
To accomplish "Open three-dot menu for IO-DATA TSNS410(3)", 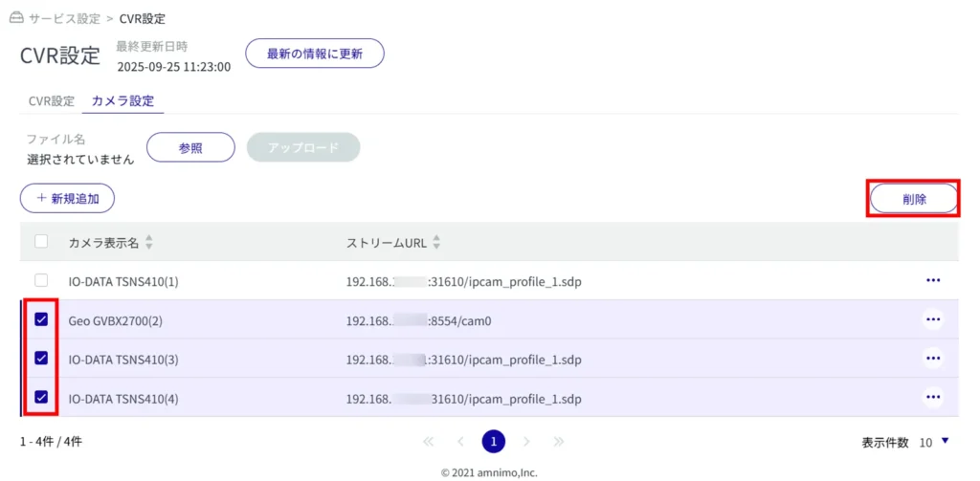I will (932, 359).
